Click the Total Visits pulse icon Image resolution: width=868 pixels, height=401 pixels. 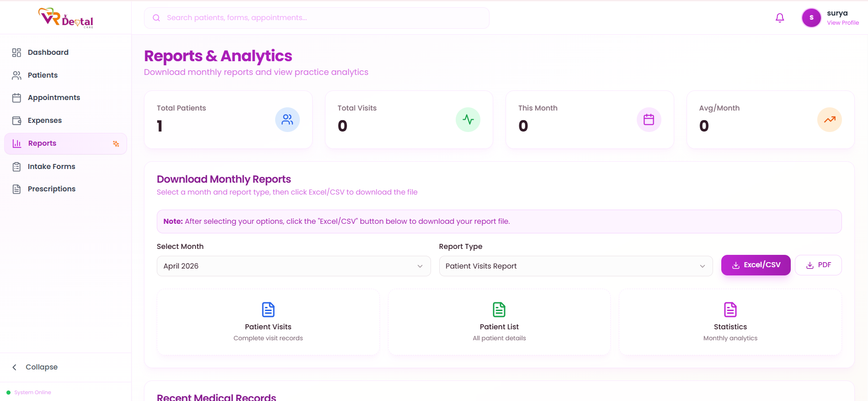pyautogui.click(x=468, y=120)
